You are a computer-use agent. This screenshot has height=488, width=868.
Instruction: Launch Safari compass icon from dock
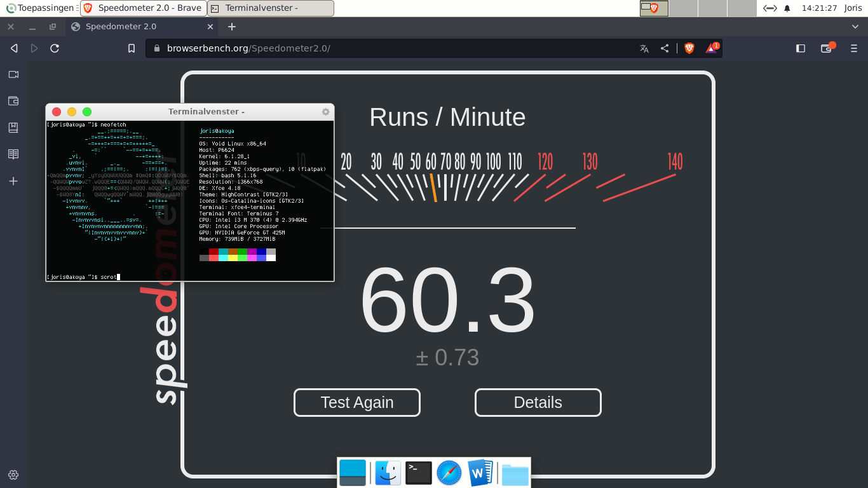click(449, 473)
